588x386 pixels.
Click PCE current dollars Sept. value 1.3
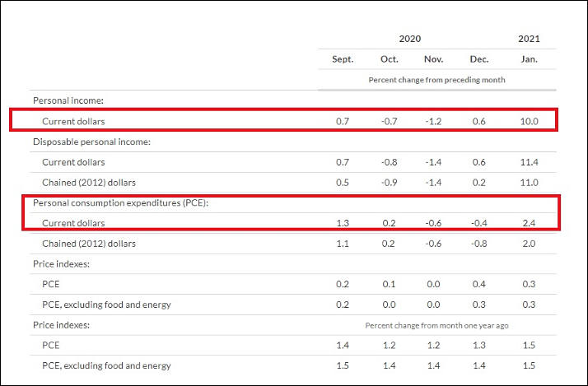(343, 223)
